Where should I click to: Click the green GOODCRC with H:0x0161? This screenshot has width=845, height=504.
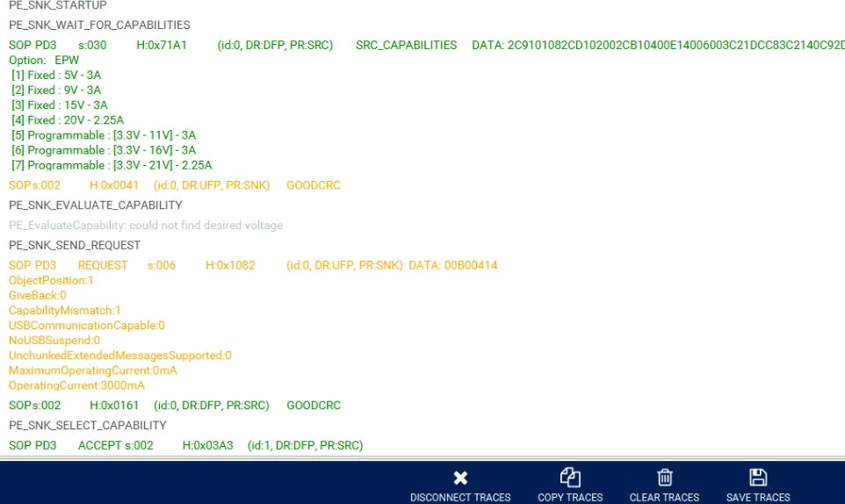pos(314,405)
